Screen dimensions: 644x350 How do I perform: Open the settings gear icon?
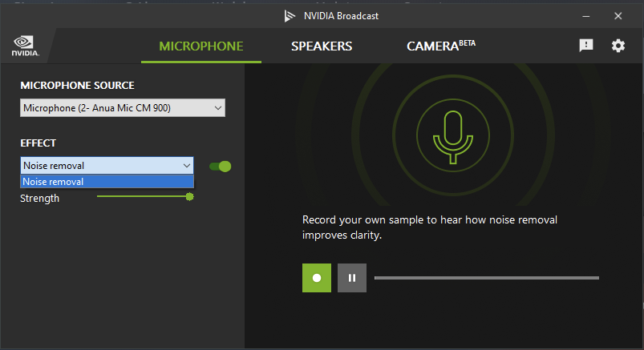(x=618, y=46)
